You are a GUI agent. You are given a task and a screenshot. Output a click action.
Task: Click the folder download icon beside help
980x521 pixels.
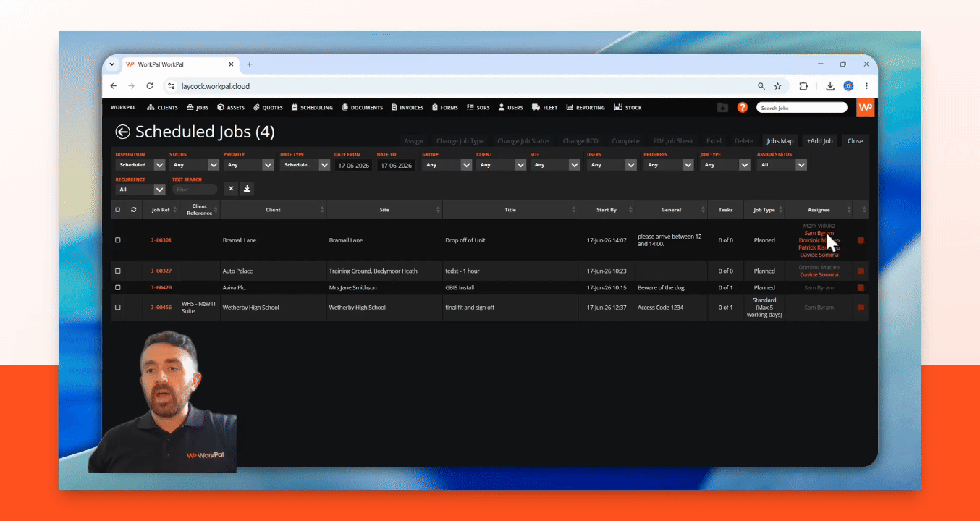[x=722, y=108]
